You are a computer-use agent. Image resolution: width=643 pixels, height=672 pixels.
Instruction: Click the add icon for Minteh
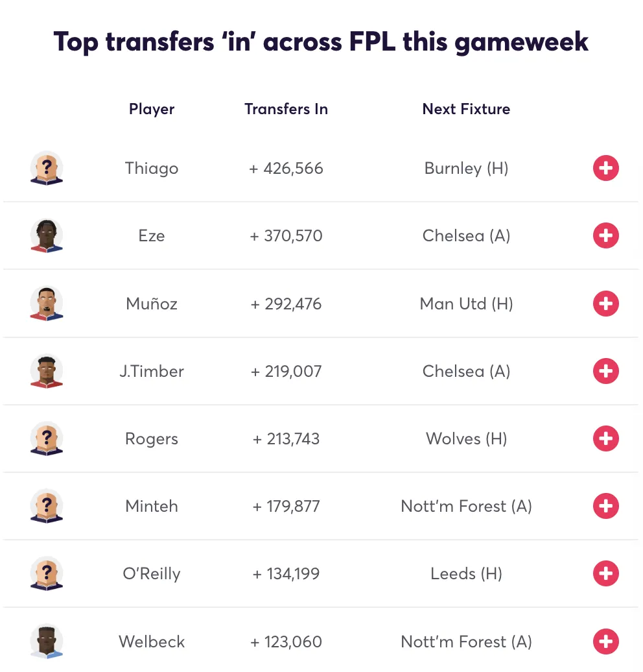point(606,506)
